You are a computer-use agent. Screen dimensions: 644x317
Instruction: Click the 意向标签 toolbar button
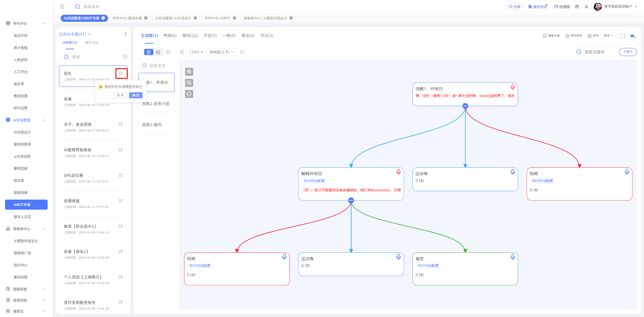[574, 36]
